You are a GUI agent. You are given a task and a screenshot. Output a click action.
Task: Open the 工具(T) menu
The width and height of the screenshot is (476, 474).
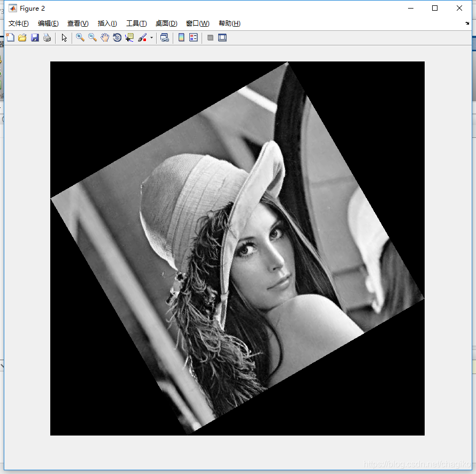pos(136,24)
